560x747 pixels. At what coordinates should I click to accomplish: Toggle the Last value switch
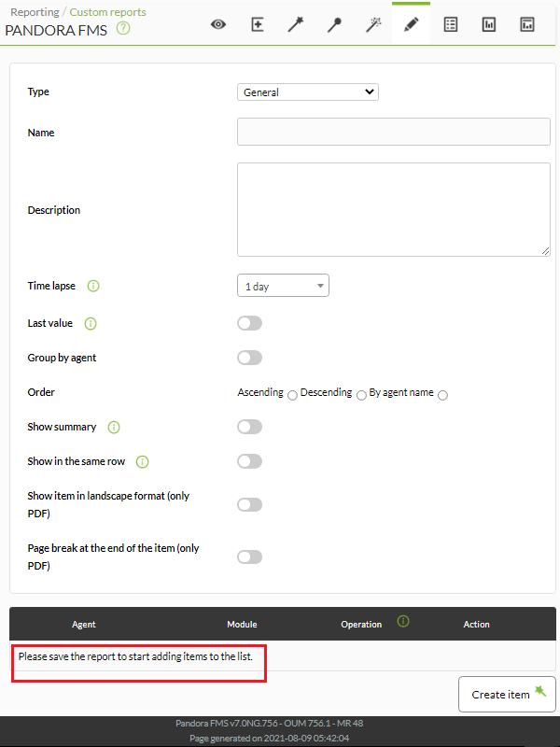coord(249,323)
